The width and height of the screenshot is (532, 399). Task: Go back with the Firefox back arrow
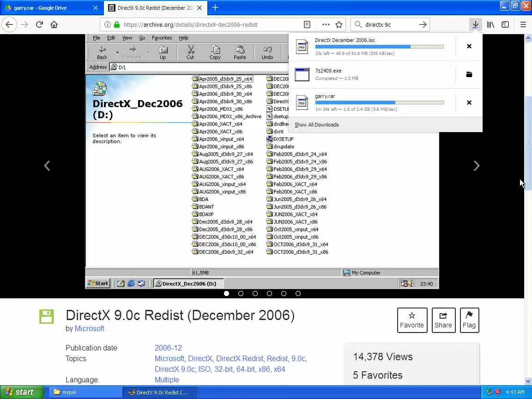click(9, 24)
